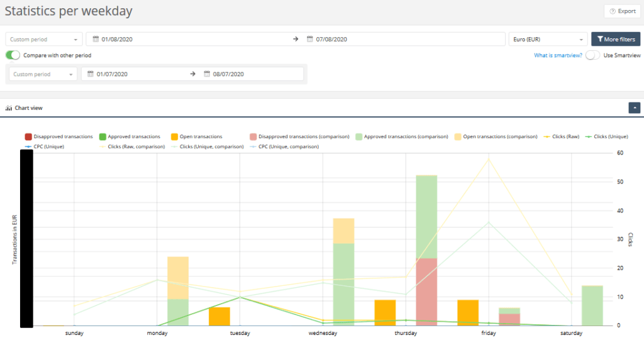Click the Transactions in EUR axis title

coord(14,239)
